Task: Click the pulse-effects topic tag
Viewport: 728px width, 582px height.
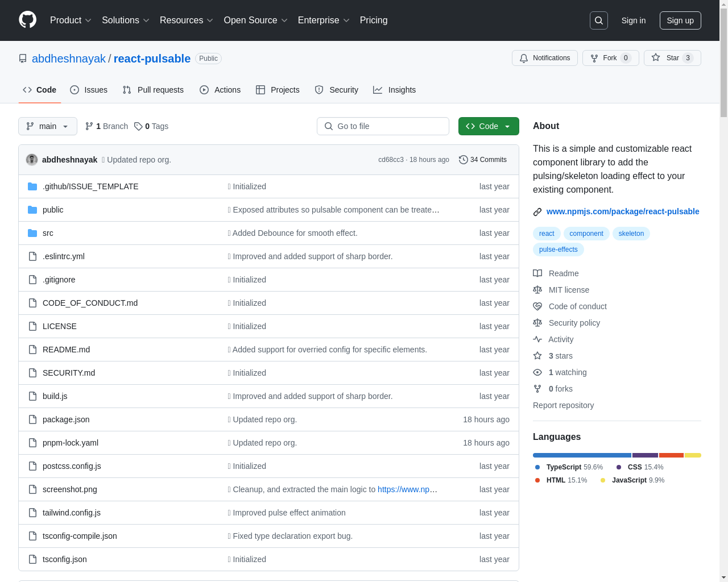Action: 559,250
